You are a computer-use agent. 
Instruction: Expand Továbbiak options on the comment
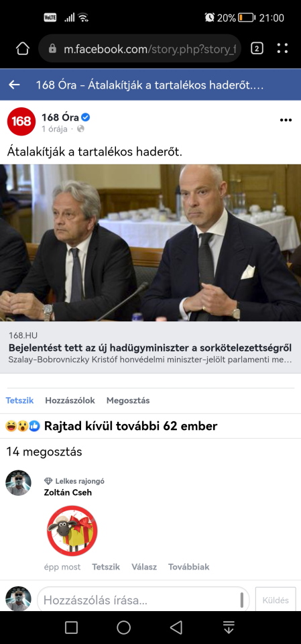(189, 567)
